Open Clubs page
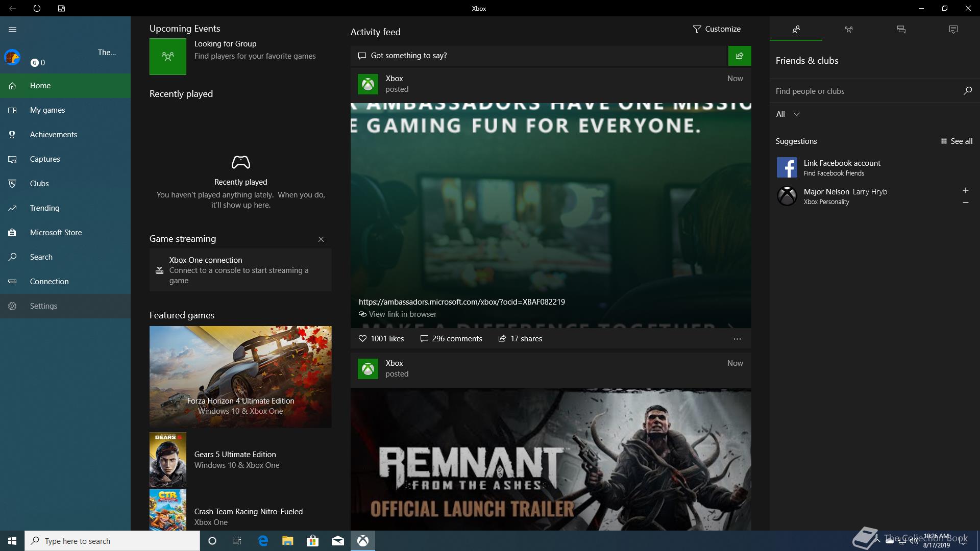The height and width of the screenshot is (551, 980). point(65,184)
